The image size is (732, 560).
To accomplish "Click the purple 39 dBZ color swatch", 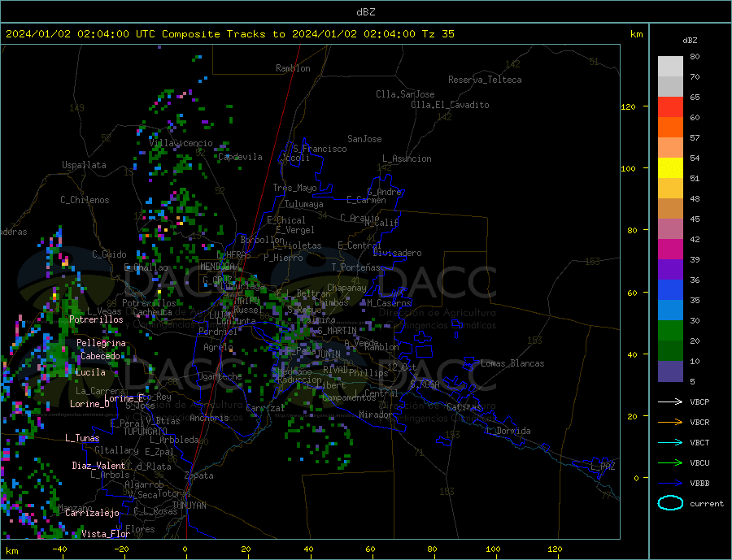I will (x=670, y=270).
